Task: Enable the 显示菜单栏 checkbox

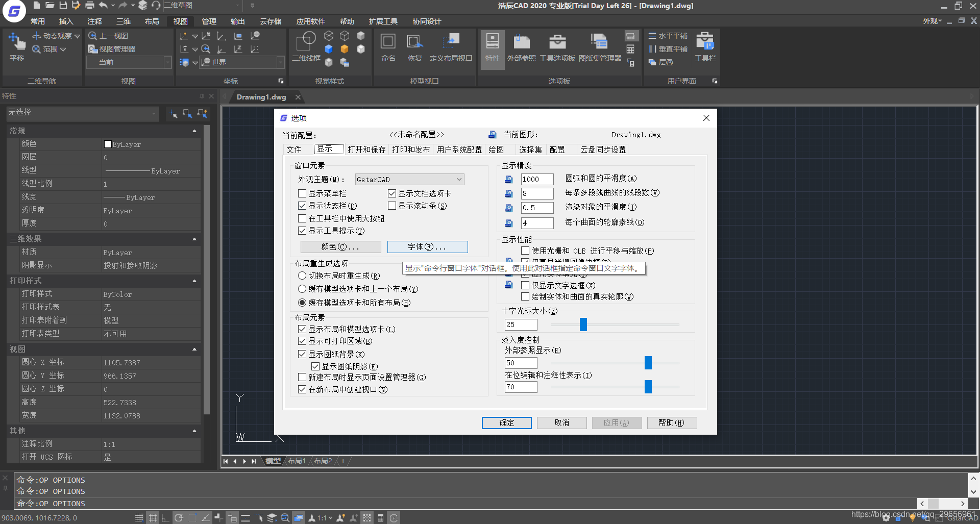Action: [302, 193]
